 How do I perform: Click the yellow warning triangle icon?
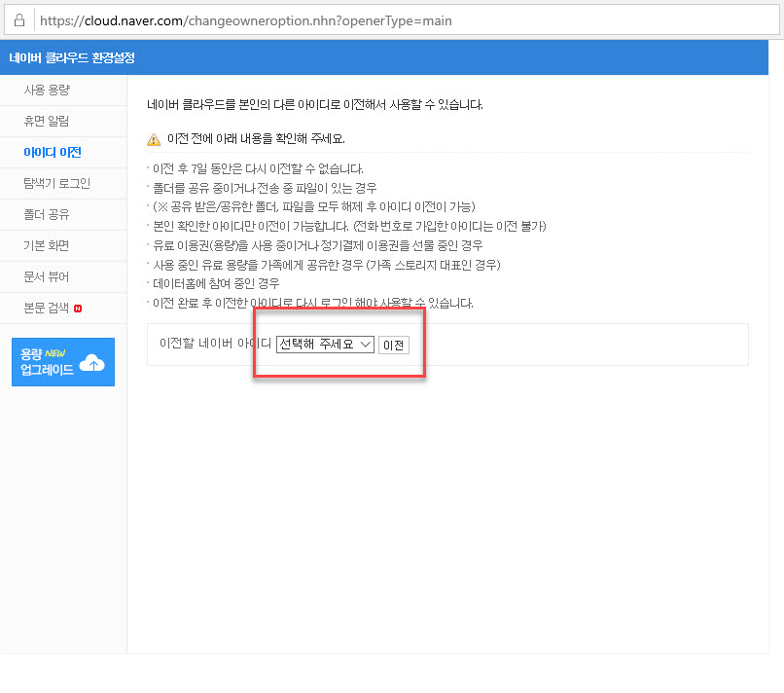[154, 139]
